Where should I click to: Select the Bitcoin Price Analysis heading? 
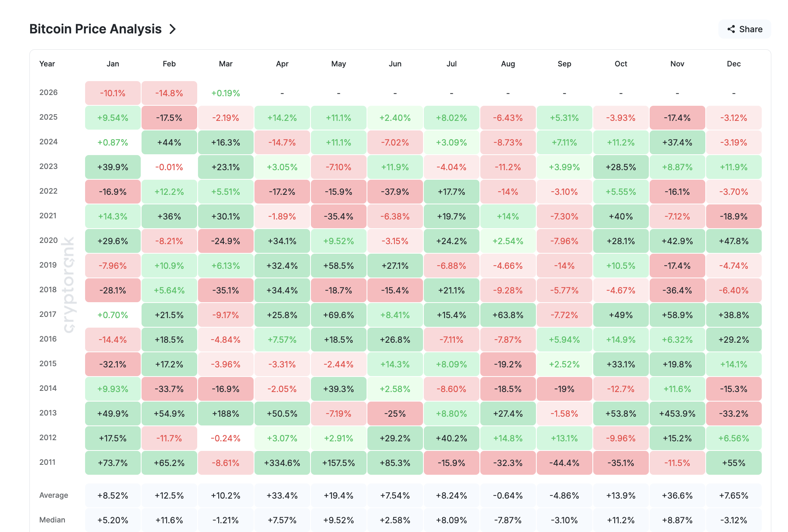95,29
